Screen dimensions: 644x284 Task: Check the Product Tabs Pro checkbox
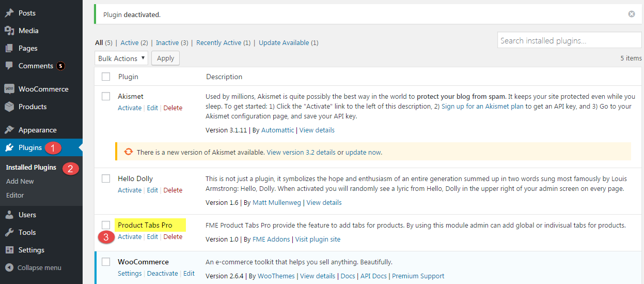point(106,225)
